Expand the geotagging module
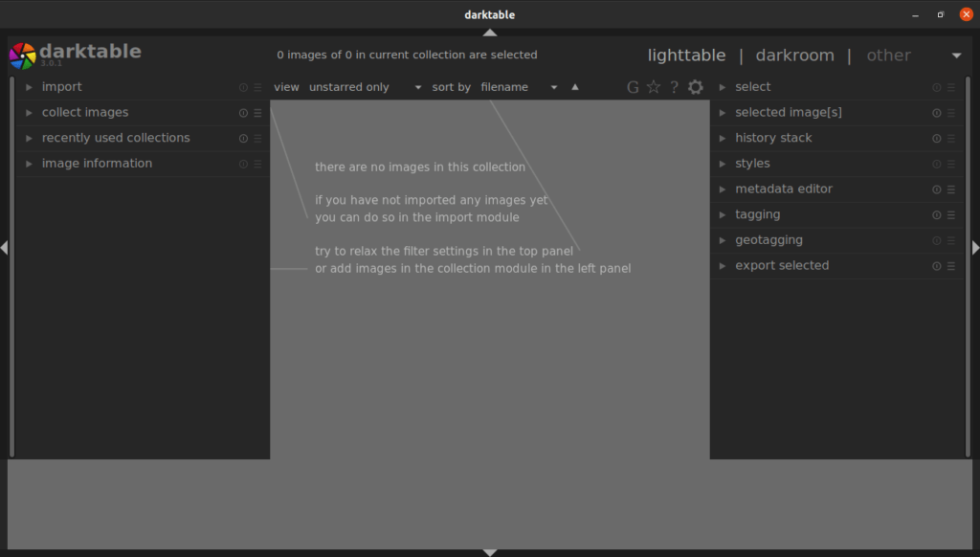Image resolution: width=980 pixels, height=557 pixels. pyautogui.click(x=722, y=240)
